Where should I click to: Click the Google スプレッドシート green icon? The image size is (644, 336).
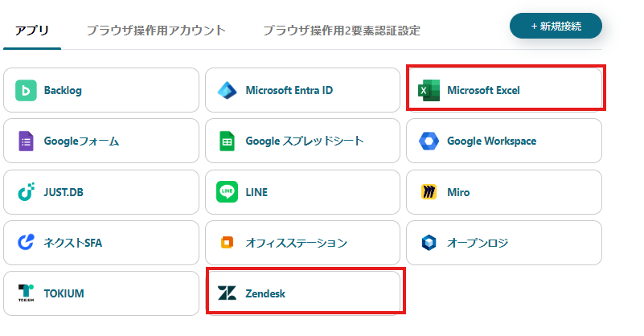(228, 141)
